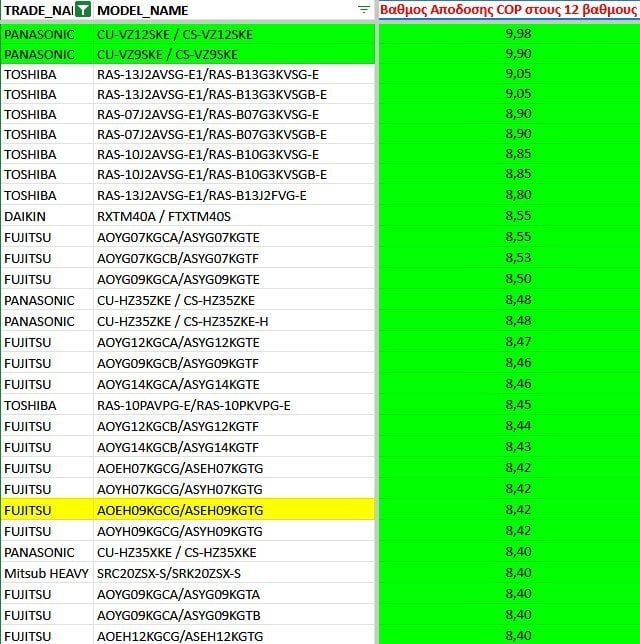
Task: Select model AOYG14KGCB/ASYG14KGTF
Action: pyautogui.click(x=178, y=448)
